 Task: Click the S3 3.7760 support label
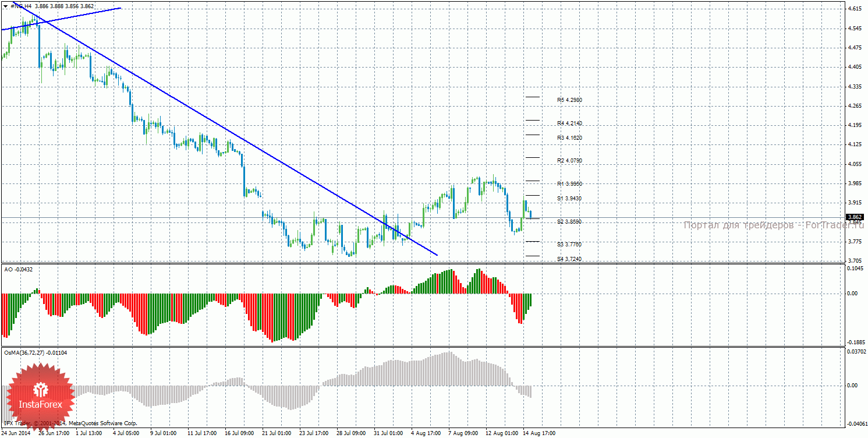569,244
